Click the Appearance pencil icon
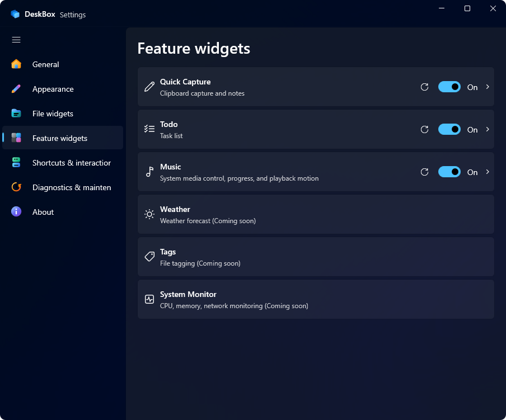506x420 pixels. [x=16, y=89]
